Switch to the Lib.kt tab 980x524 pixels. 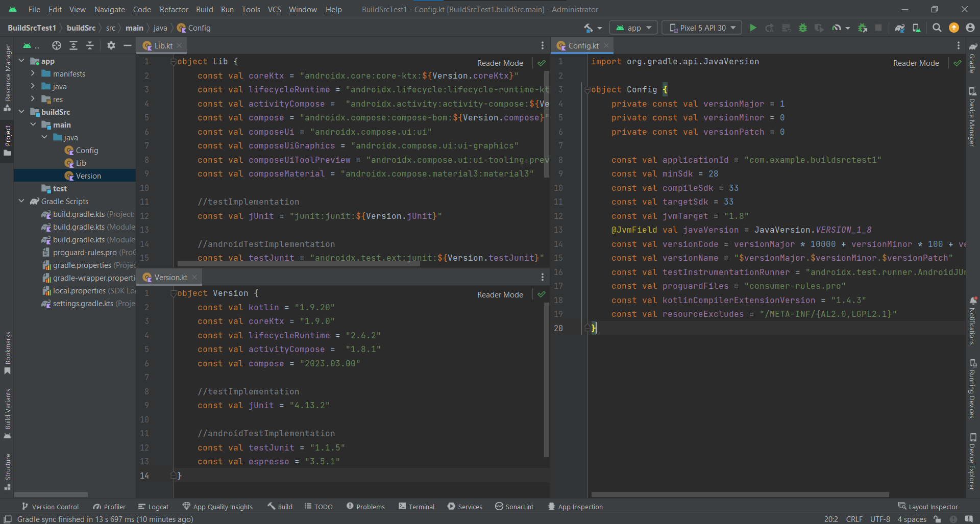pos(163,45)
